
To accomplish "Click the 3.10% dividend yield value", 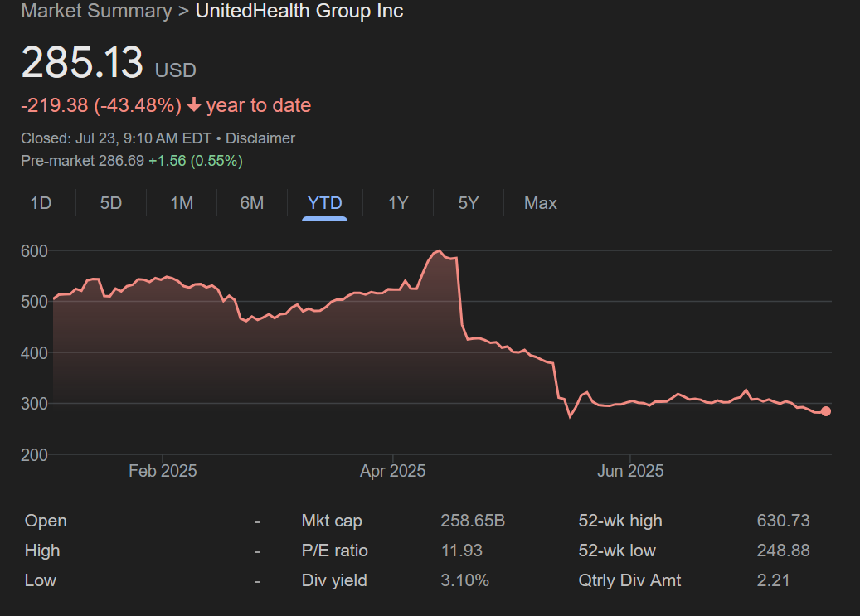I will pos(465,580).
